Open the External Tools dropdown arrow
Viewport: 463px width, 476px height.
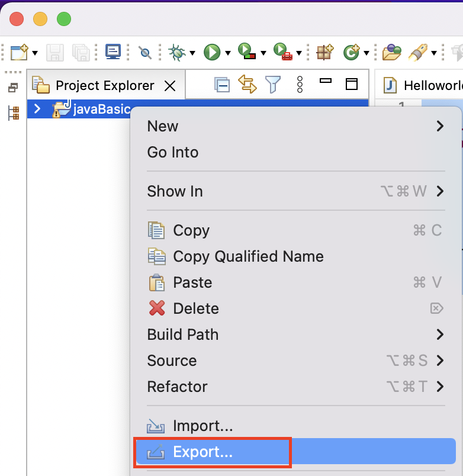[x=299, y=53]
